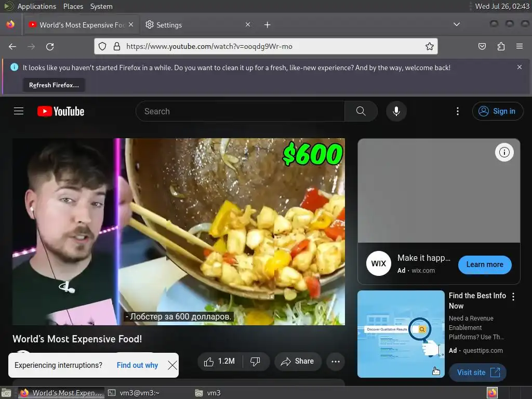The height and width of the screenshot is (399, 532).
Task: Open the Find the Best Info Now ad thumbnail
Action: coord(401,334)
